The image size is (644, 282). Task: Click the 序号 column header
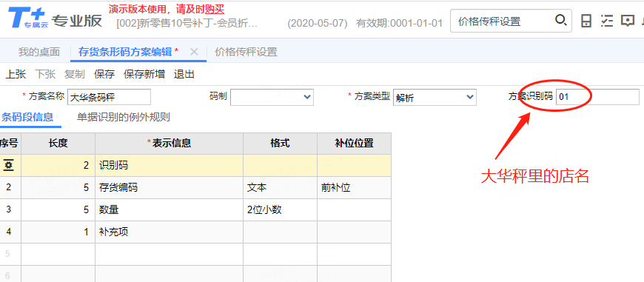coord(9,144)
